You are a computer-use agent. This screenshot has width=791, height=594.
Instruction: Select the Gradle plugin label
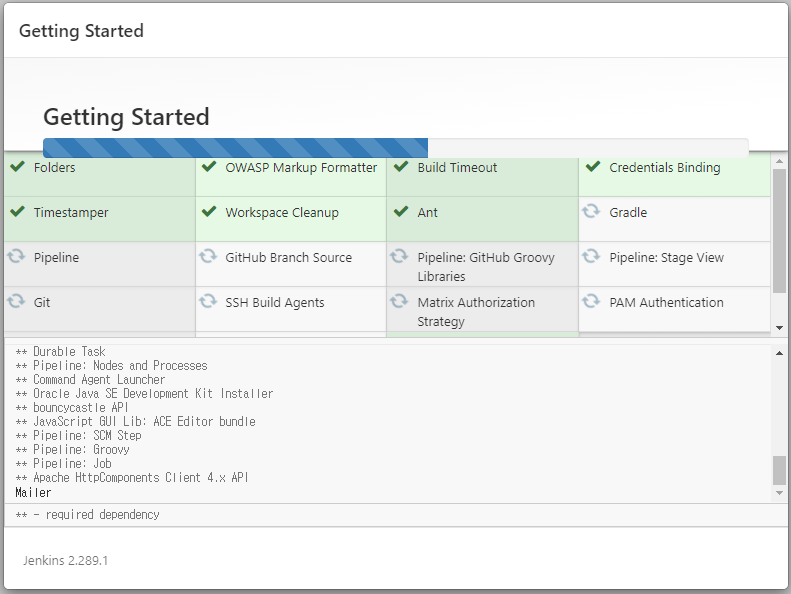pyautogui.click(x=628, y=212)
